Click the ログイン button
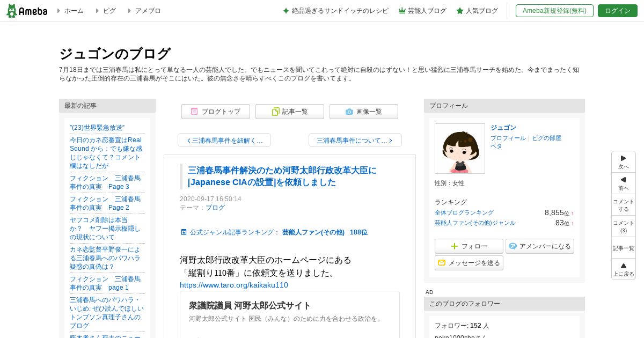The height and width of the screenshot is (338, 644). (618, 11)
